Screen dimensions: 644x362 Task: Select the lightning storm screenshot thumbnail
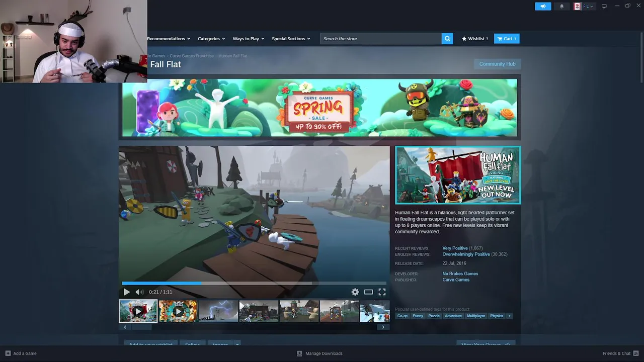click(x=218, y=311)
